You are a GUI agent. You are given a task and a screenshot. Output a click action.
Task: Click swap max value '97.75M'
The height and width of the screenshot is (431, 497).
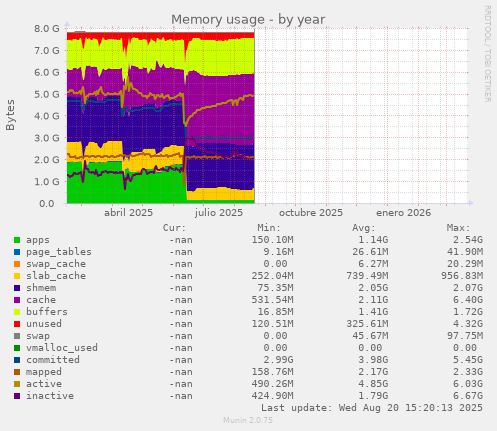click(465, 336)
